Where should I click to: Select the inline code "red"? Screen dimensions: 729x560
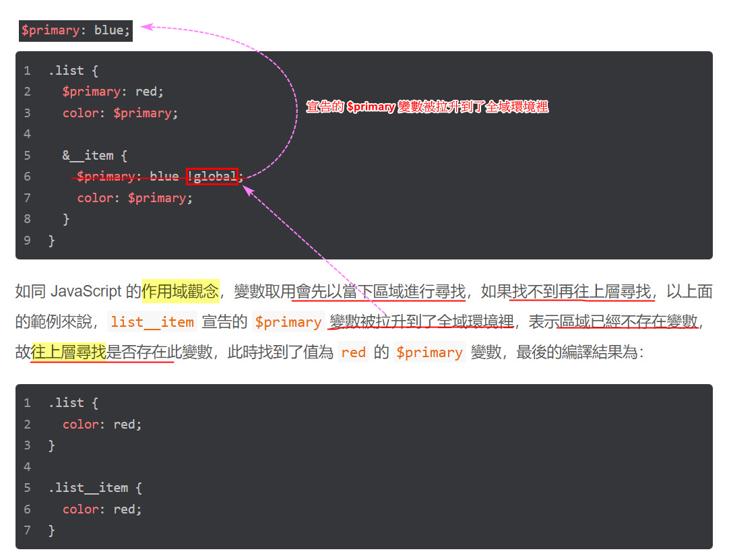(354, 352)
